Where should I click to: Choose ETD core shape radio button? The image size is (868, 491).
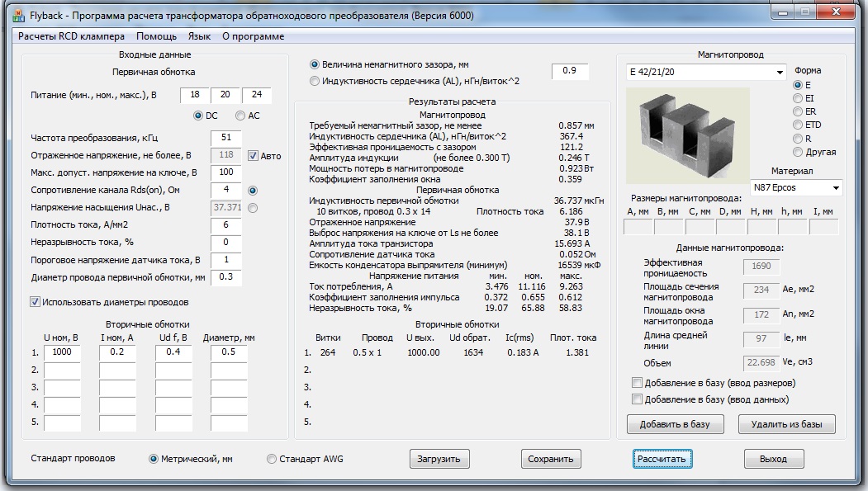pos(798,125)
